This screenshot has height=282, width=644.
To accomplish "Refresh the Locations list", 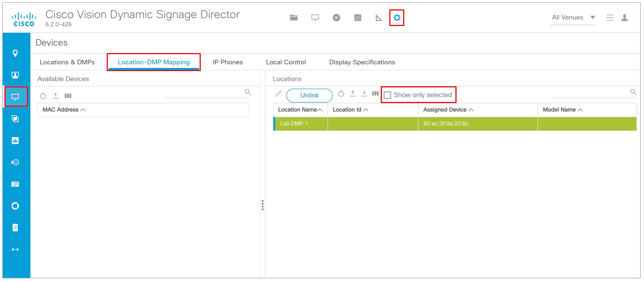I will [x=341, y=93].
